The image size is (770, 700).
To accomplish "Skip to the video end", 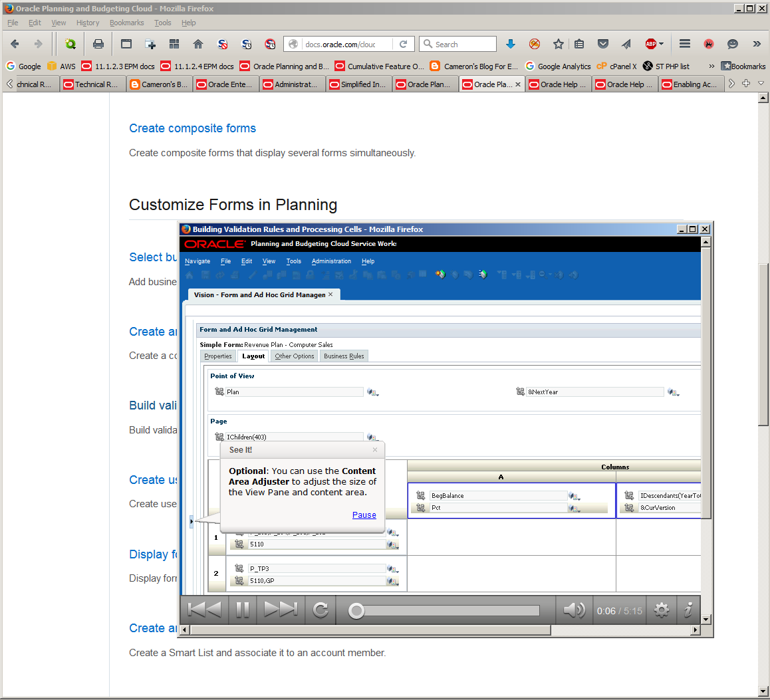I will coord(281,610).
